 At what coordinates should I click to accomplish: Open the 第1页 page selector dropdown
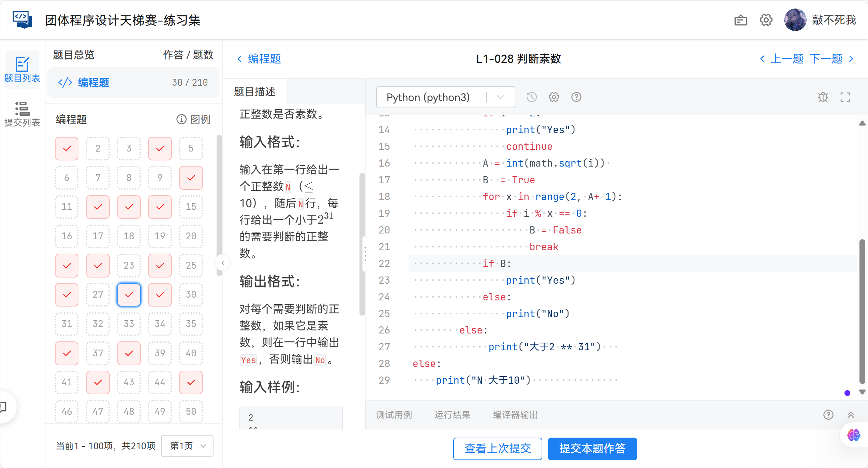click(187, 446)
